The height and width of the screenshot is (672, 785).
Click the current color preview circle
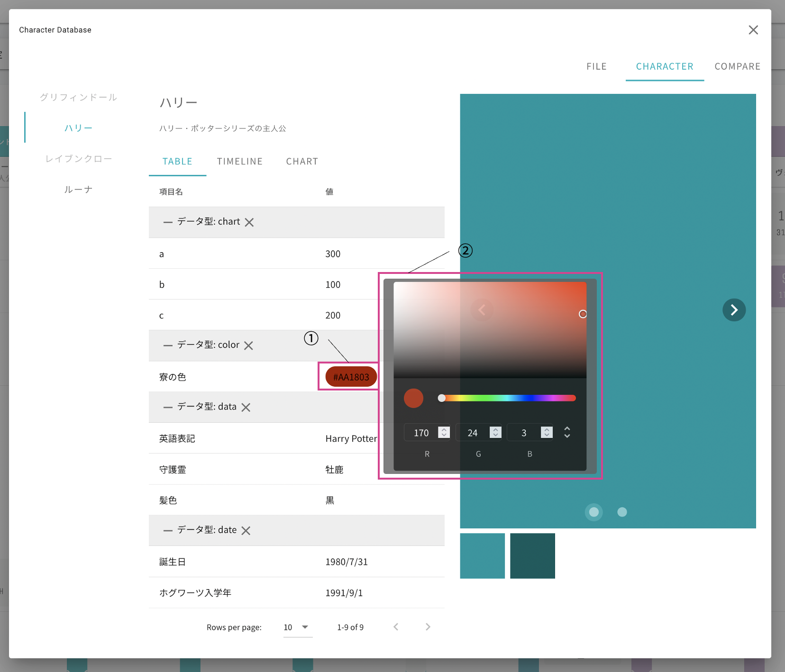pos(413,398)
